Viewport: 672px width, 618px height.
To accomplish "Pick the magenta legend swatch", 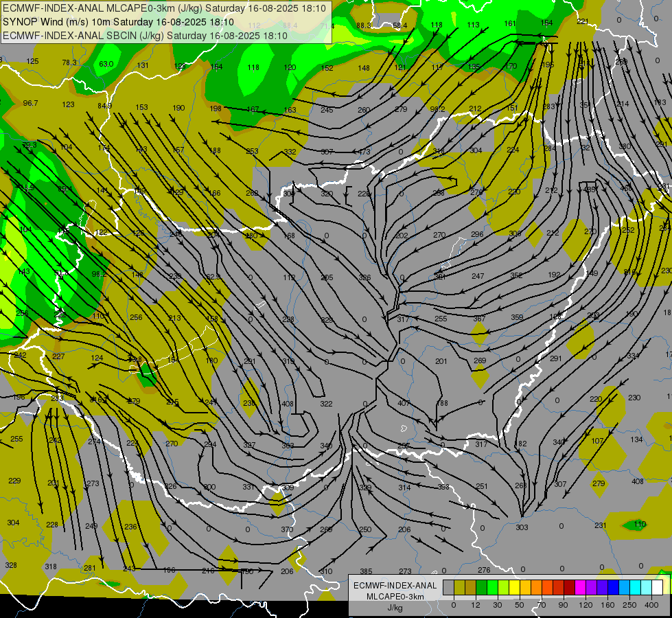I will 580,587.
